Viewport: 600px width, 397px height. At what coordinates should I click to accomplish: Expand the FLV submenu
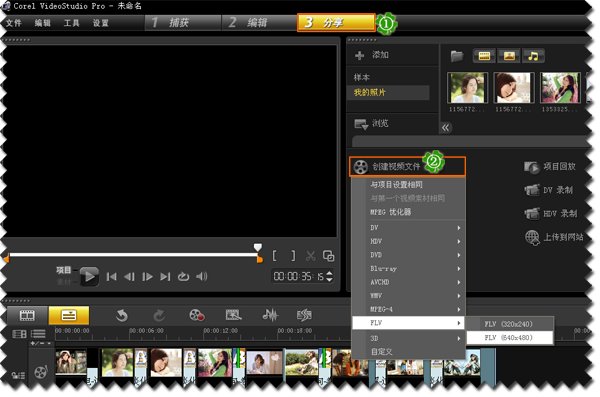(x=408, y=323)
